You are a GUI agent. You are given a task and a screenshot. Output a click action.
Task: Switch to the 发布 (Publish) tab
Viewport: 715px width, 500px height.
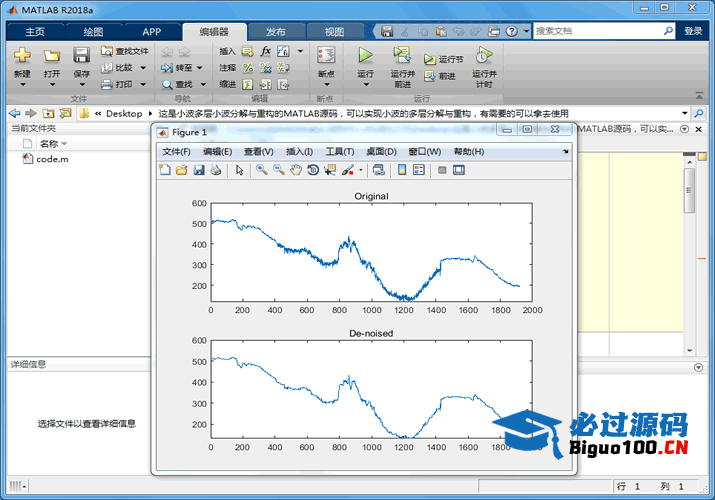pos(276,31)
